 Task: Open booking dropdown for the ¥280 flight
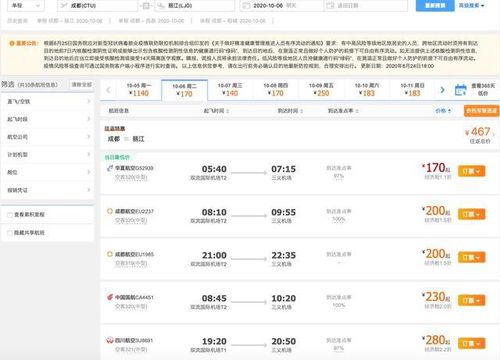coord(471,343)
